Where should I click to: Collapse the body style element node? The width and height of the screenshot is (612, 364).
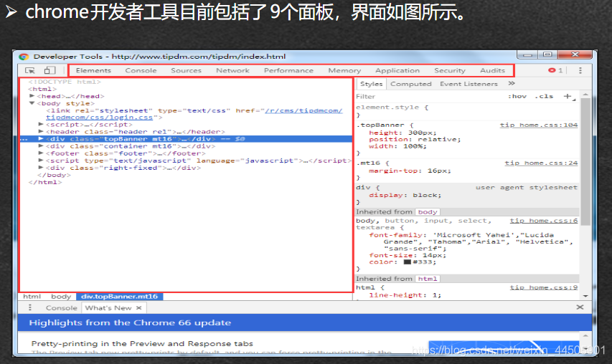(32, 103)
